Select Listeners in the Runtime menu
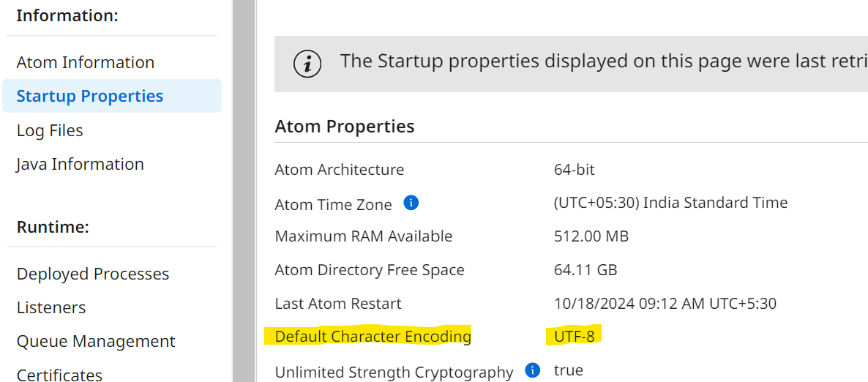The image size is (868, 382). (51, 307)
